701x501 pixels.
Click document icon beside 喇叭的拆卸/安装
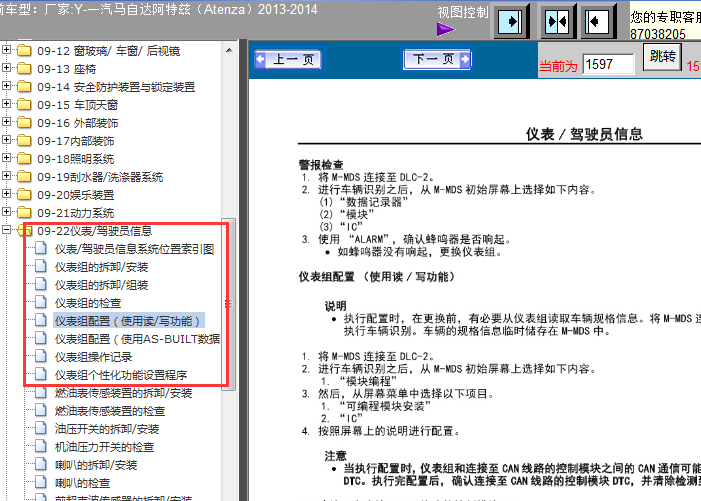41,464
